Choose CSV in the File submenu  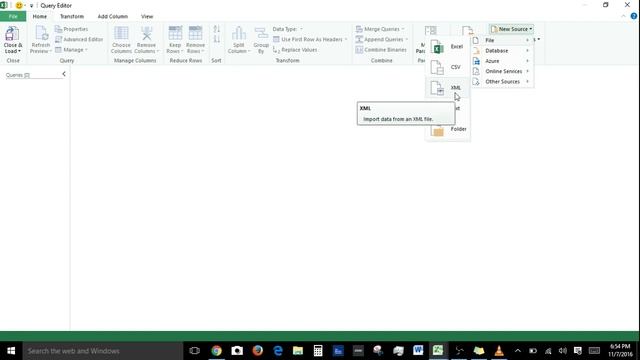click(x=447, y=67)
